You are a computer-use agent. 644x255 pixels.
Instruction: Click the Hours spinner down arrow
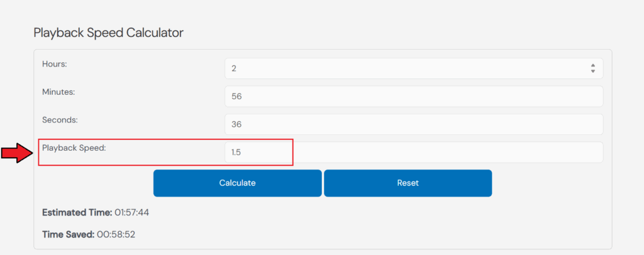coord(592,72)
